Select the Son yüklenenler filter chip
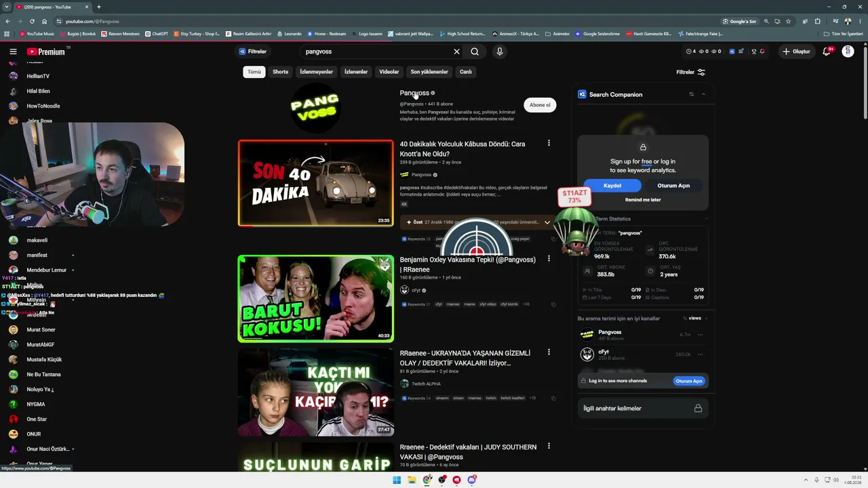This screenshot has height=488, width=868. [429, 72]
